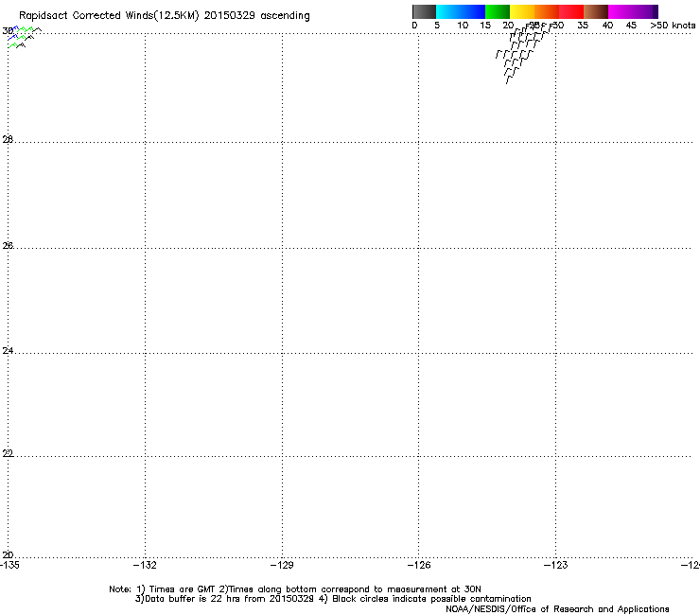
Task: Click the blue and green wind barbs near 30N
Action: click(24, 37)
